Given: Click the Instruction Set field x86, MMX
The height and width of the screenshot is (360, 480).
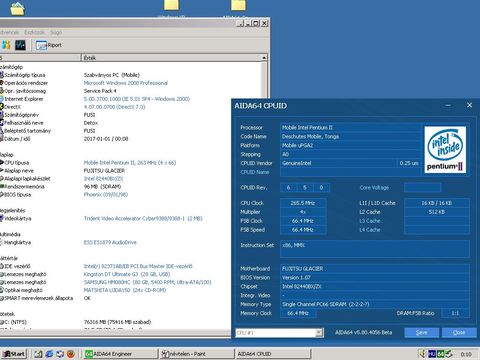Looking at the screenshot, I should (x=375, y=249).
